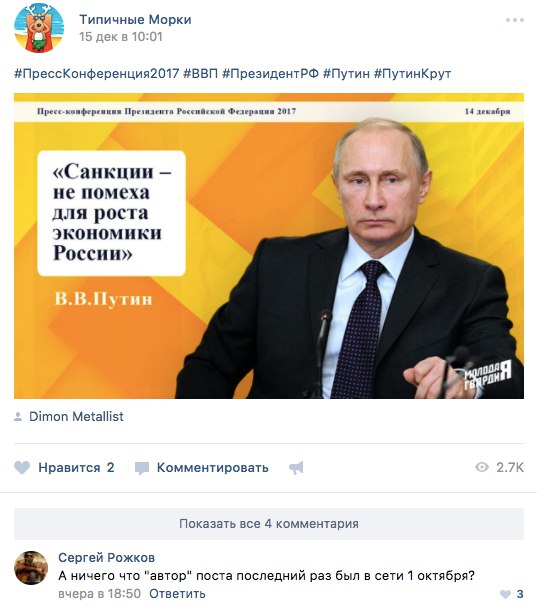Open the #ПрезидентРФ hashtag

[x=270, y=73]
